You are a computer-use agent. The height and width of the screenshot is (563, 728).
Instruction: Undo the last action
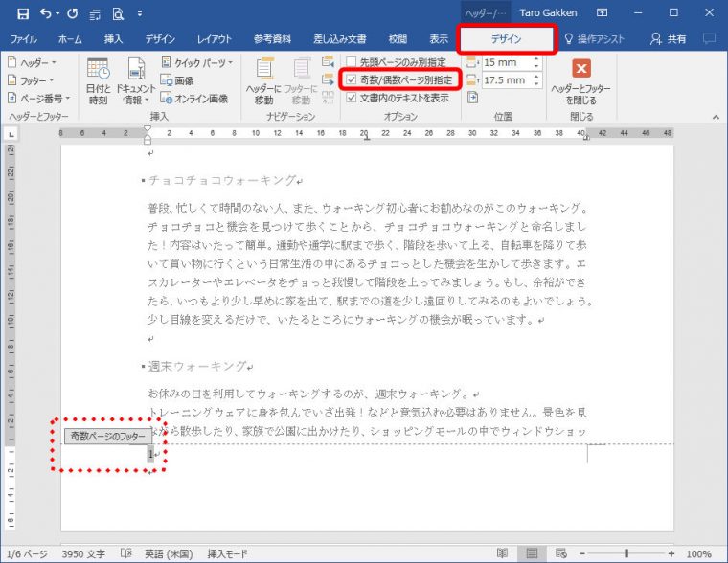pos(46,13)
